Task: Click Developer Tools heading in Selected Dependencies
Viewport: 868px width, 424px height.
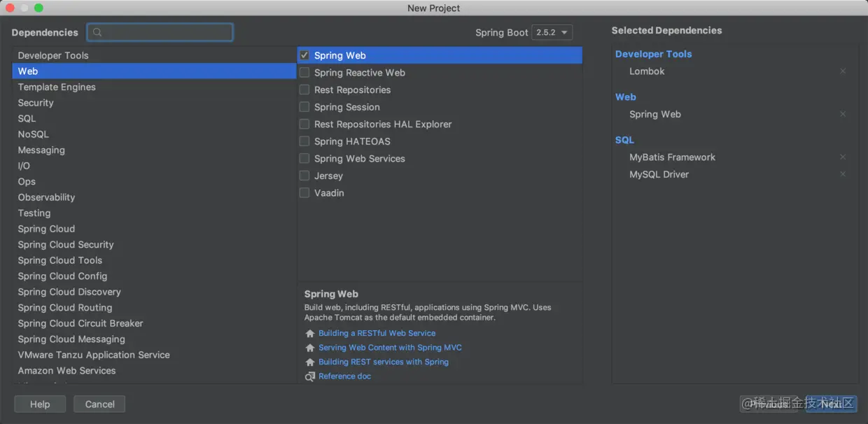Action: 653,54
